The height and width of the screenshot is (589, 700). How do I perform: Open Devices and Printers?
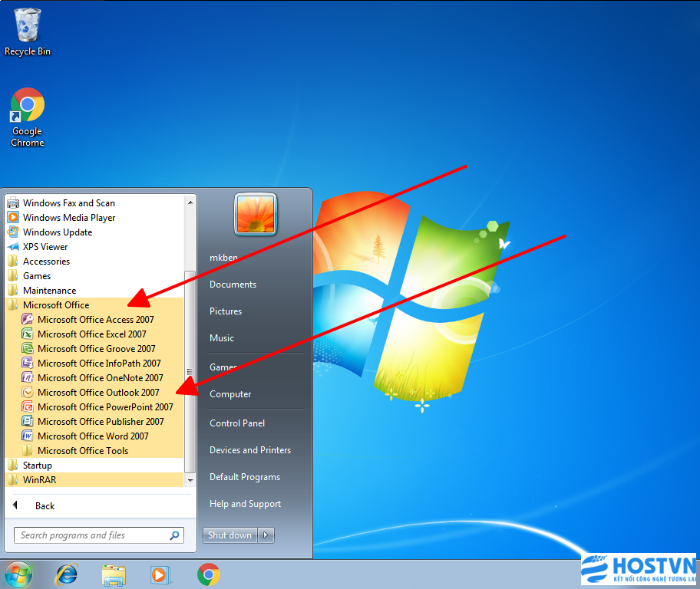pyautogui.click(x=250, y=449)
